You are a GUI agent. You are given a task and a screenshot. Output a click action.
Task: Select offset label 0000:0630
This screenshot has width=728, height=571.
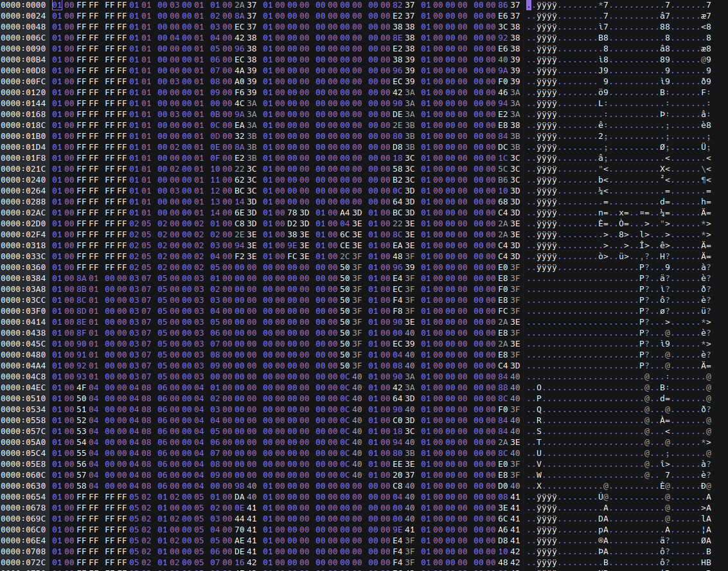[x=23, y=486]
